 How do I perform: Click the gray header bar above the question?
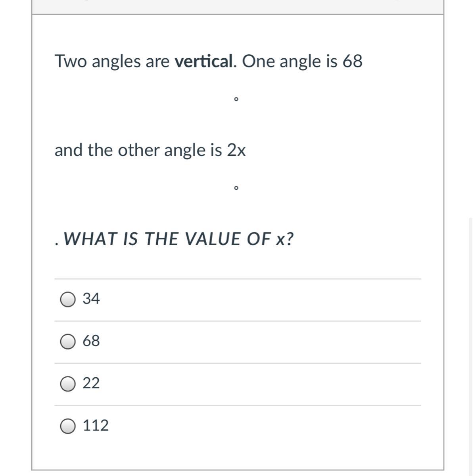pos(237,7)
